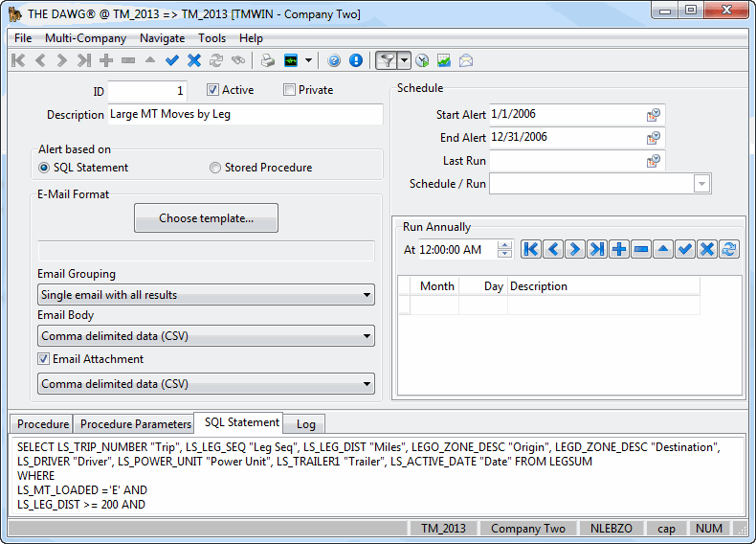Open the Schedule / Run dropdown
Viewport: 756px width, 544px height.
point(701,184)
